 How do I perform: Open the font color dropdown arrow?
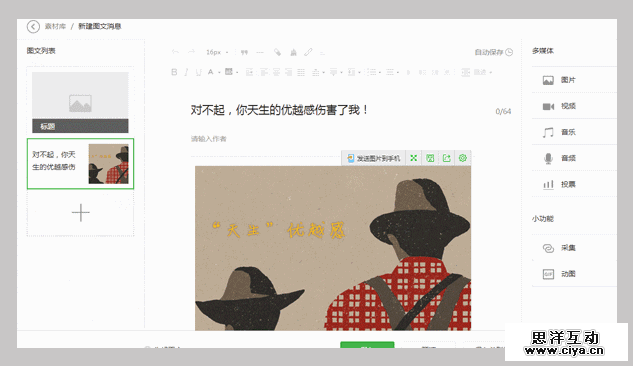pyautogui.click(x=219, y=73)
